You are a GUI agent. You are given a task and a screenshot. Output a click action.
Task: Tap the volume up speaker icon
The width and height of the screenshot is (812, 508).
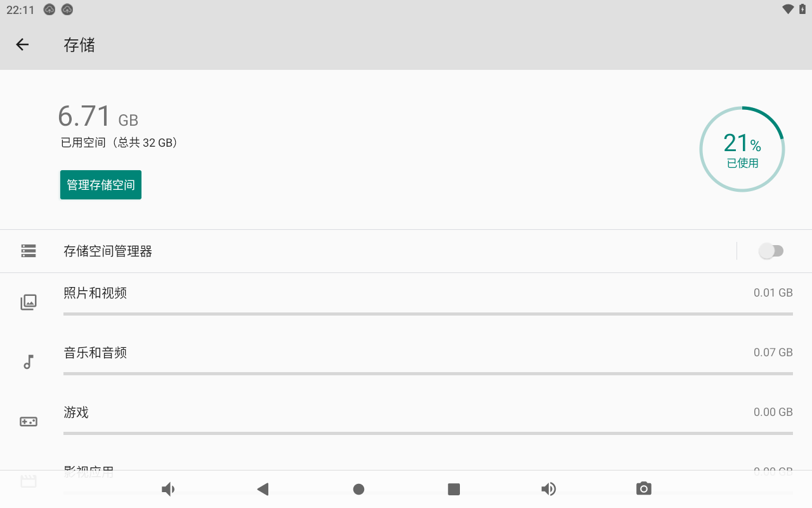pos(549,489)
